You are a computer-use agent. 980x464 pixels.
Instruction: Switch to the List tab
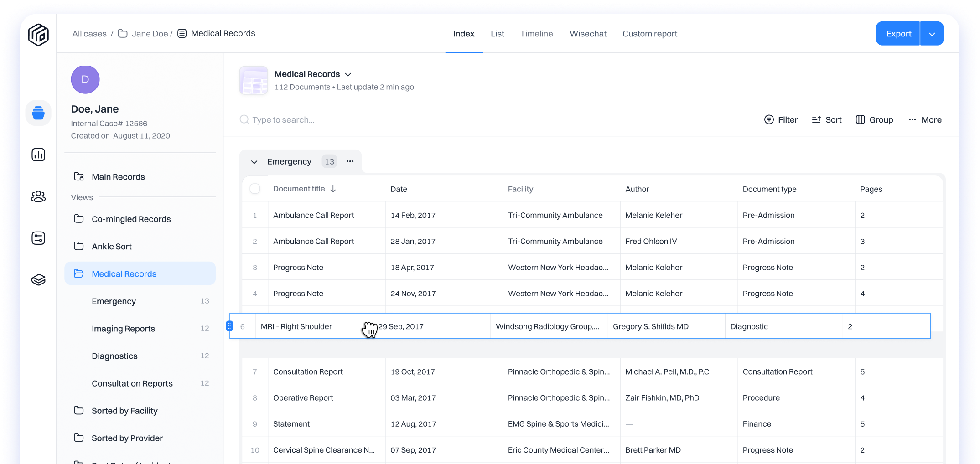pyautogui.click(x=497, y=34)
